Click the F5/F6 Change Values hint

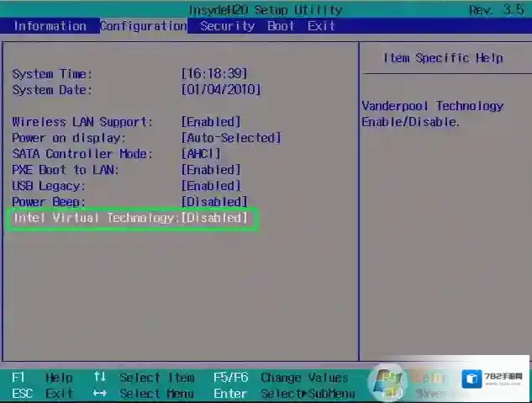coord(281,378)
